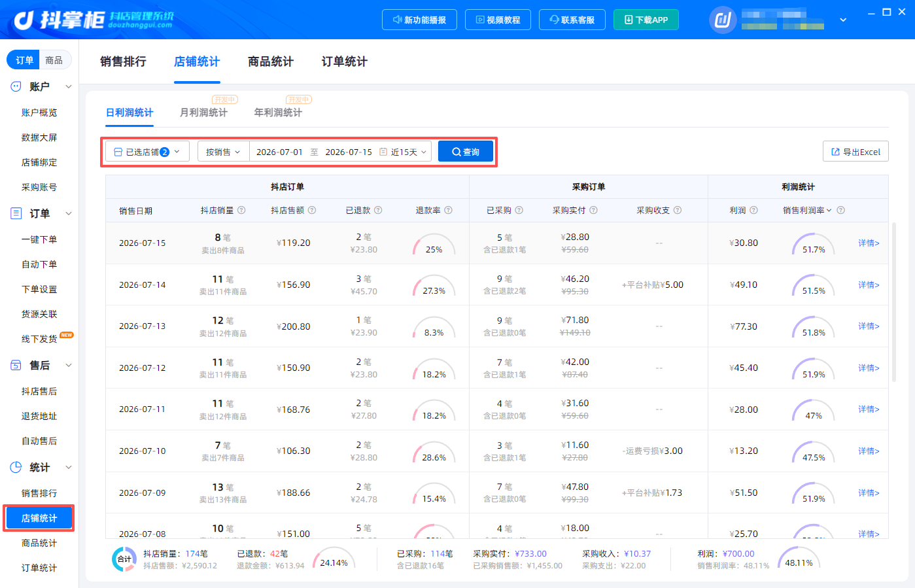Viewport: 915px width, 588px height.
Task: Click help icon next to 抖店售额 header
Action: (x=312, y=210)
